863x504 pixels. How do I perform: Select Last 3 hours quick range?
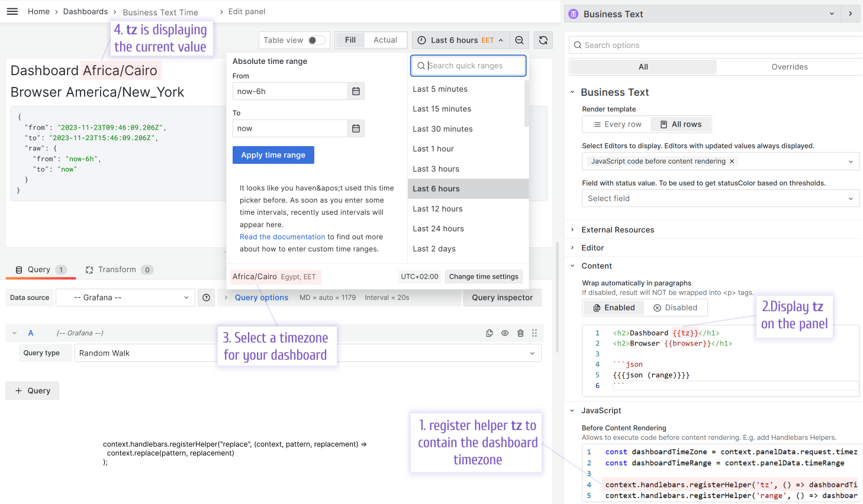[467, 169]
